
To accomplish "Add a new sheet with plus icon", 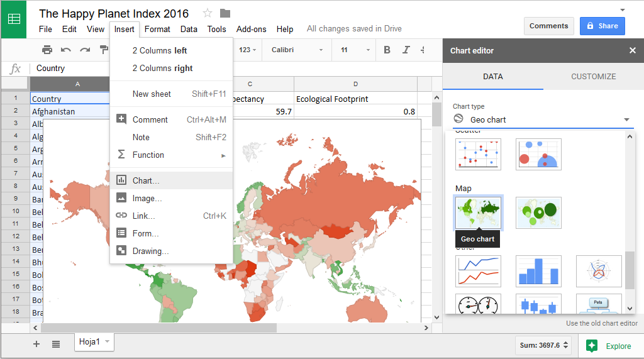I will click(36, 344).
